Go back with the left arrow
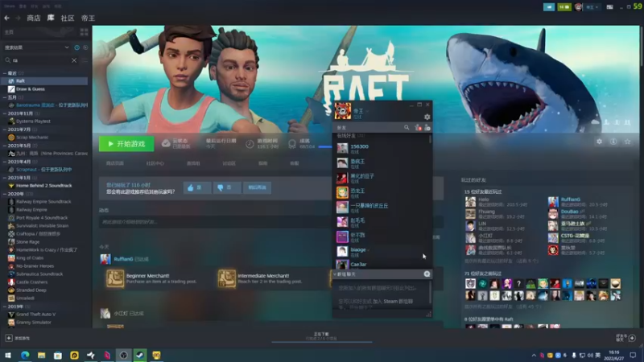This screenshot has height=362, width=644. [x=6, y=18]
